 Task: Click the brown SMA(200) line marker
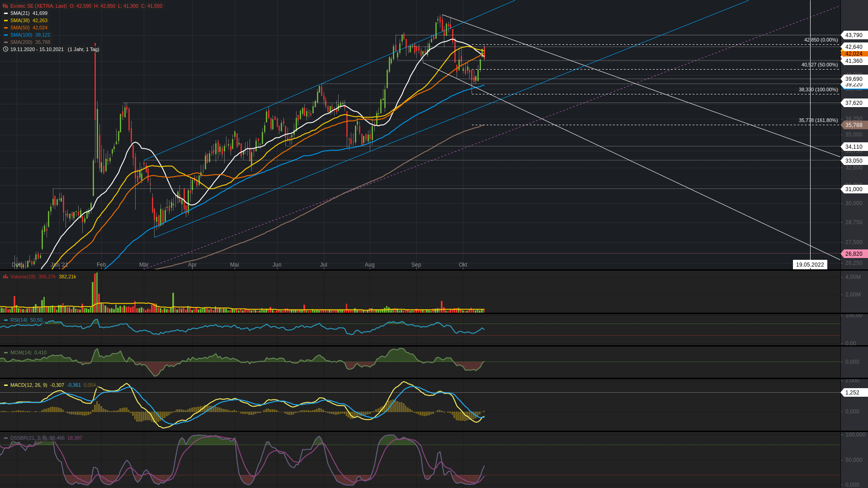pyautogui.click(x=6, y=42)
